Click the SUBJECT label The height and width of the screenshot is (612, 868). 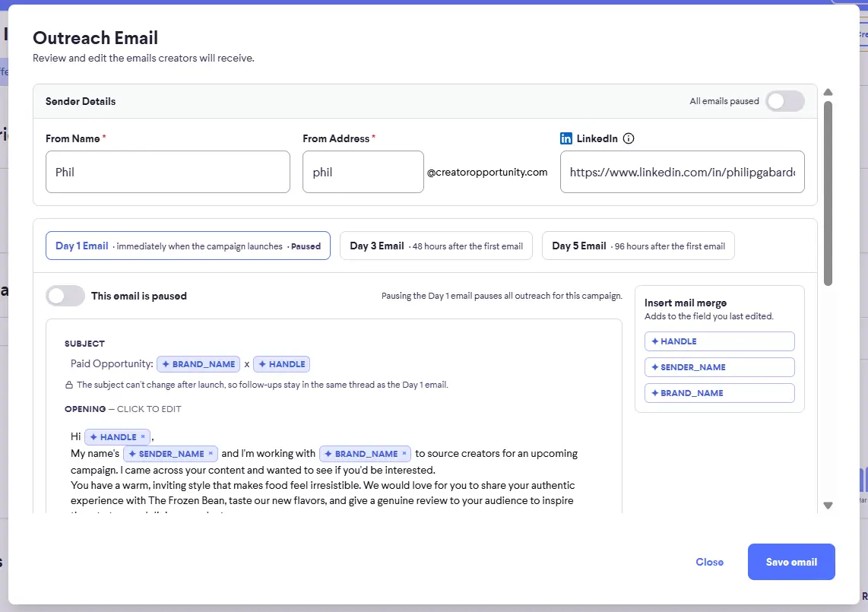[x=84, y=344]
